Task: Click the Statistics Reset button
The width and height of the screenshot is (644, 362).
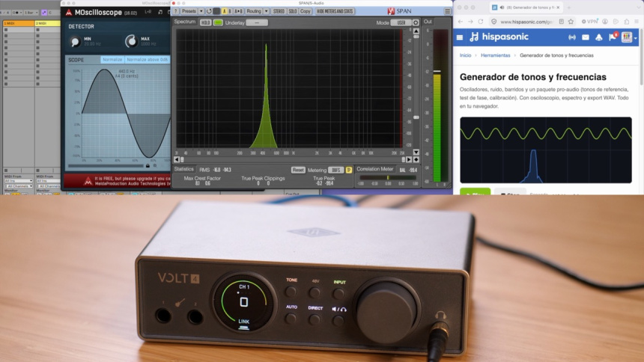Action: pos(298,170)
